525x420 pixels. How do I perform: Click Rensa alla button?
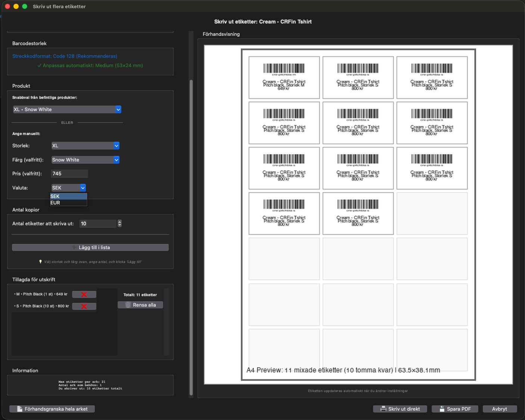(140, 305)
